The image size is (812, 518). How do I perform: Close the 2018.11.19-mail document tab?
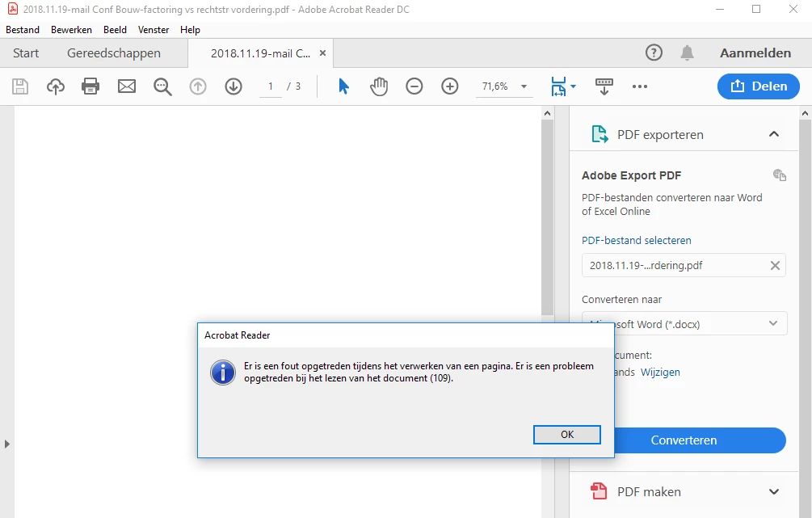coord(322,53)
